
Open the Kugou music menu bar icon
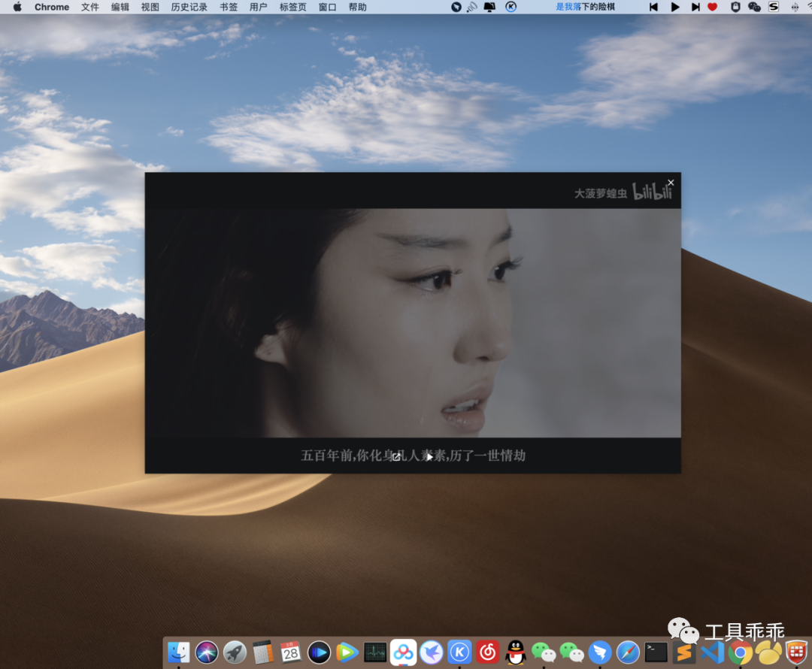511,7
